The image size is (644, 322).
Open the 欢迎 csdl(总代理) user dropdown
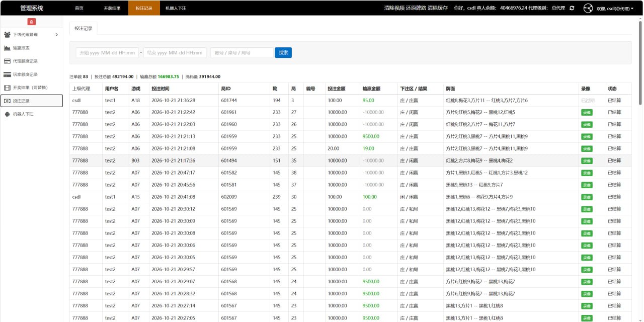(614, 9)
